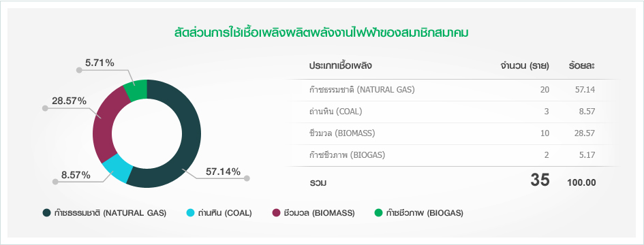
Task: Click the 57.14% callout label
Action: 223,171
